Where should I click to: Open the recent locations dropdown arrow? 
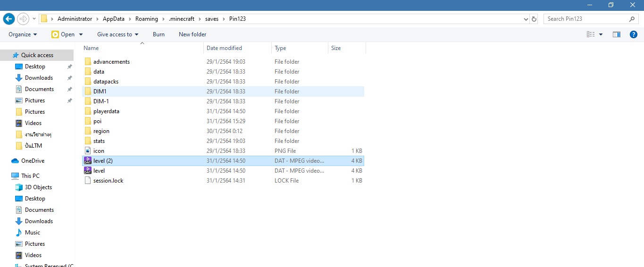(x=34, y=19)
